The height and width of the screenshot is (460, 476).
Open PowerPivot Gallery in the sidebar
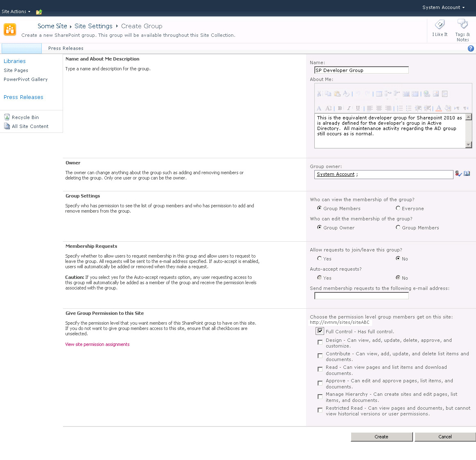coord(25,79)
